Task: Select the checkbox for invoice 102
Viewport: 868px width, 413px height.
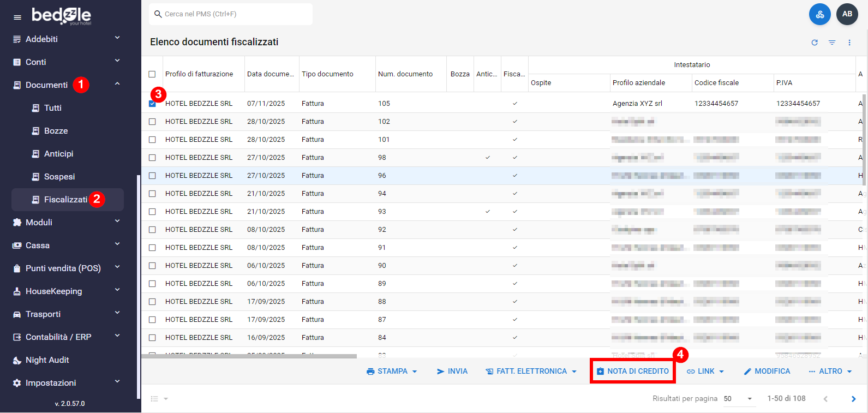Action: click(x=152, y=122)
